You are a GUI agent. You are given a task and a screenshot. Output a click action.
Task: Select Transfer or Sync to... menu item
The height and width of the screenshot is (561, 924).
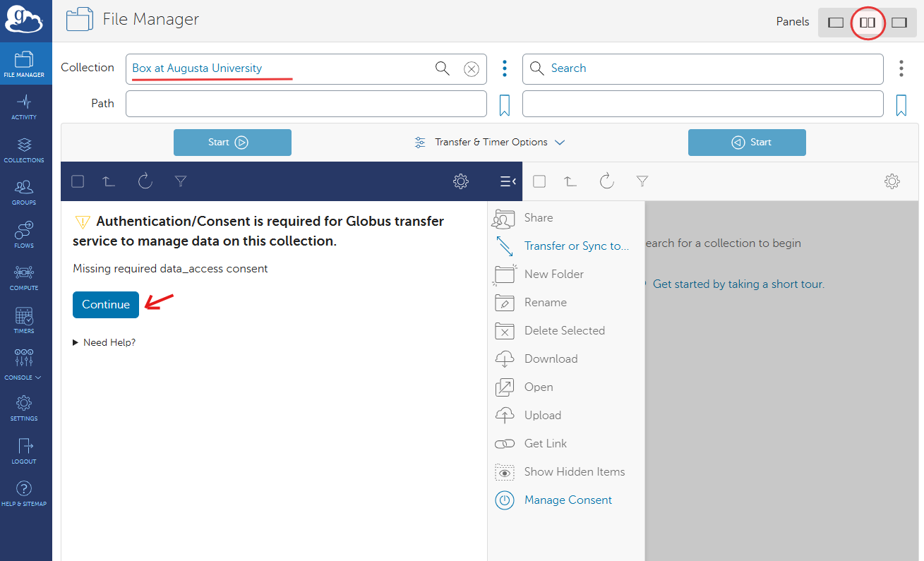[x=576, y=246]
